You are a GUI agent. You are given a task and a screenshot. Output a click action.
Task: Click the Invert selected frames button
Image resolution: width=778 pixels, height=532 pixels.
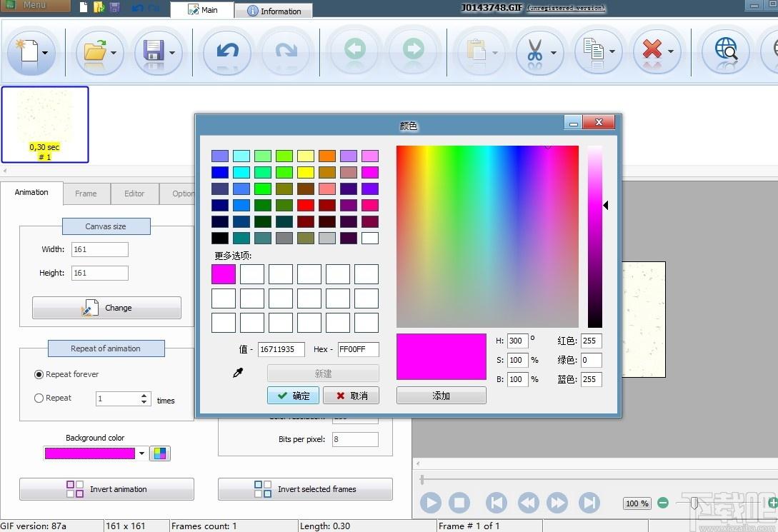point(305,489)
